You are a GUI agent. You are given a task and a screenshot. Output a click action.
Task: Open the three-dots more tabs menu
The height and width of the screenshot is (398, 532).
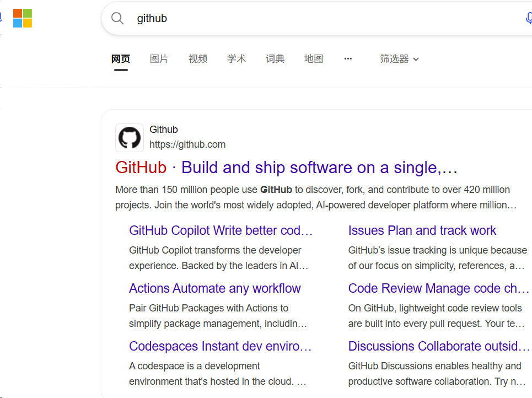(x=348, y=58)
